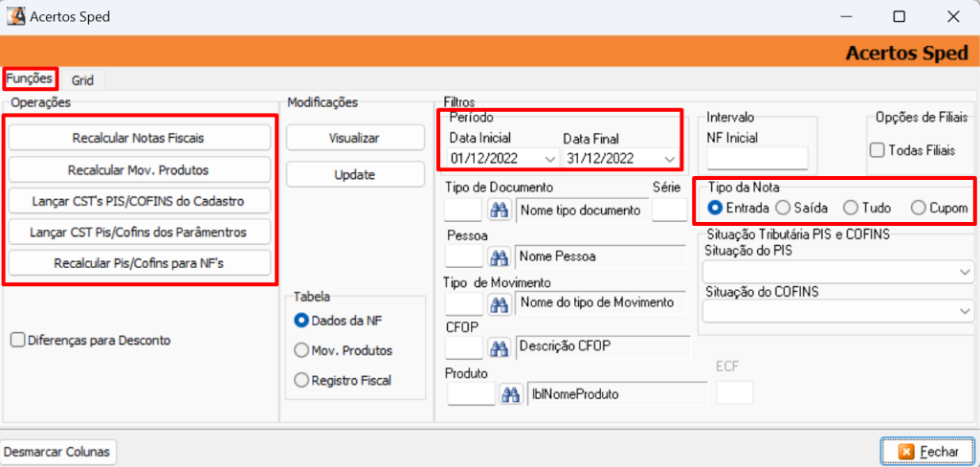Image resolution: width=980 pixels, height=467 pixels.
Task: Click the Update button
Action: coord(355,174)
